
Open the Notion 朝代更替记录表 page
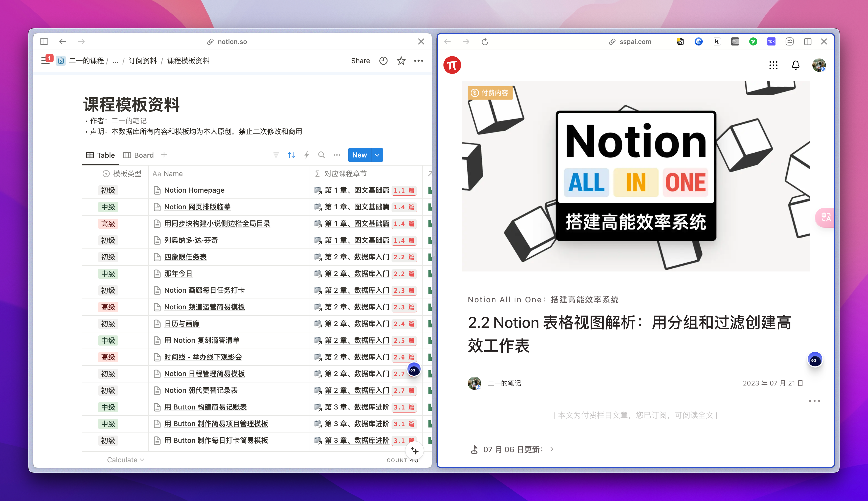click(201, 391)
